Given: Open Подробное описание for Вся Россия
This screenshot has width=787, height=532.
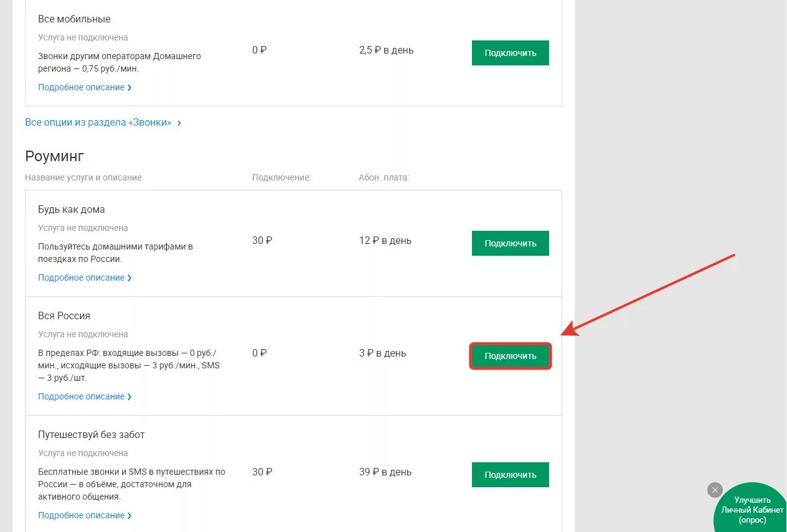Looking at the screenshot, I should pyautogui.click(x=82, y=396).
